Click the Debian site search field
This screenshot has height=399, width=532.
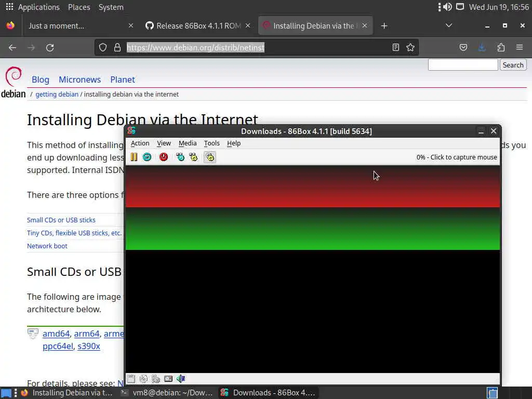point(463,65)
